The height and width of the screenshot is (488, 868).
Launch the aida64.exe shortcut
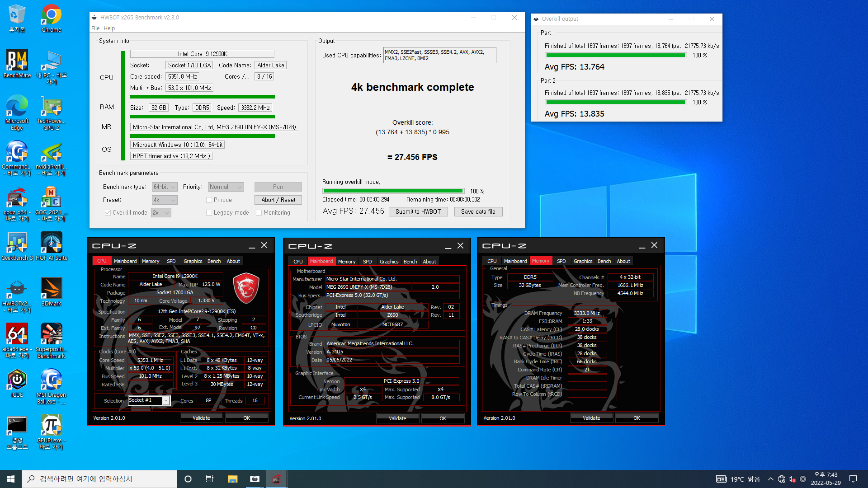17,341
